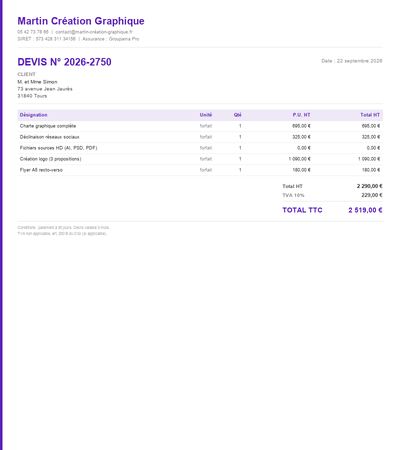Click the P.U. HT column header
This screenshot has height=450, width=400.
301,115
